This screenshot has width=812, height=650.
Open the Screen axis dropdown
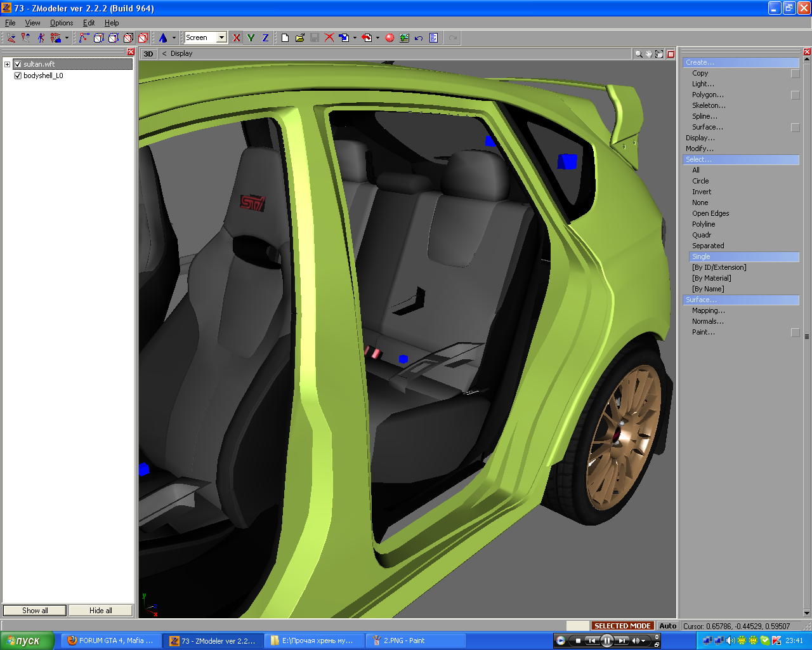point(221,38)
